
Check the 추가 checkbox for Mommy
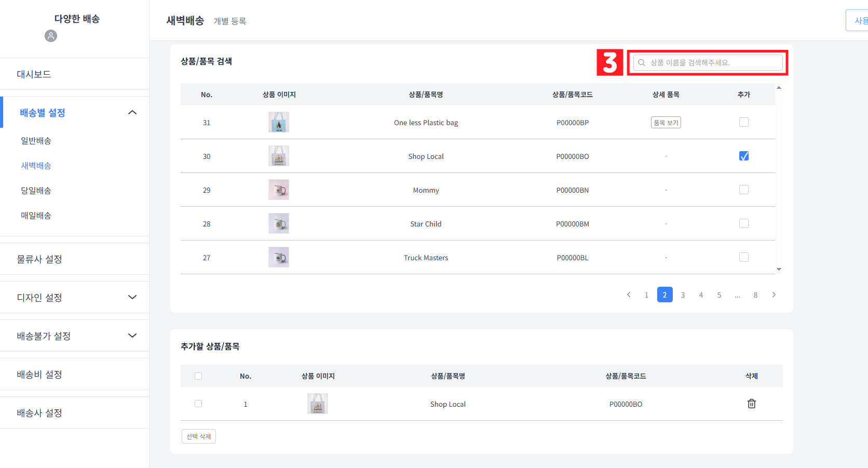tap(744, 190)
